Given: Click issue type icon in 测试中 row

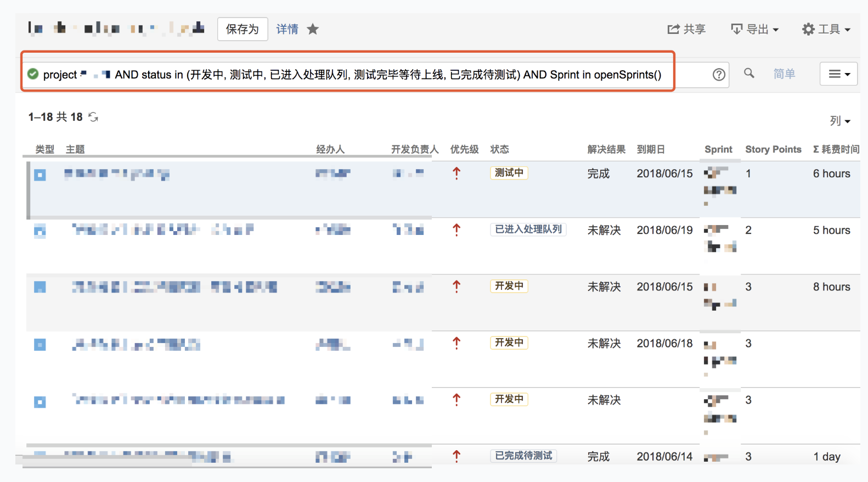Looking at the screenshot, I should pyautogui.click(x=40, y=175).
